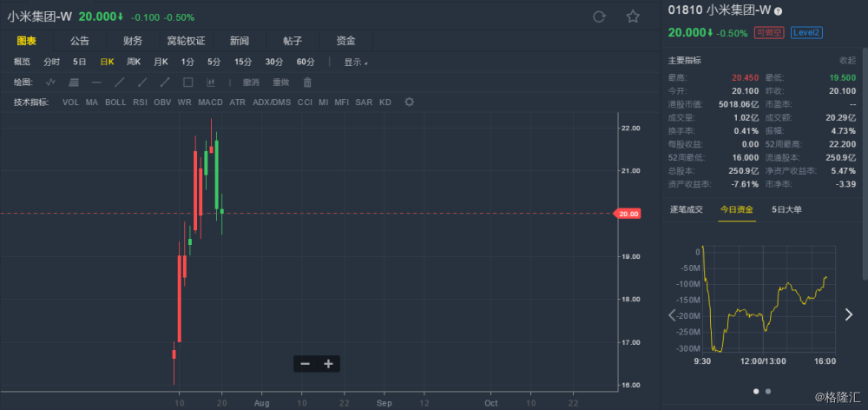This screenshot has width=868, height=410.
Task: Click the 52周最高 value 22.200
Action: click(843, 144)
